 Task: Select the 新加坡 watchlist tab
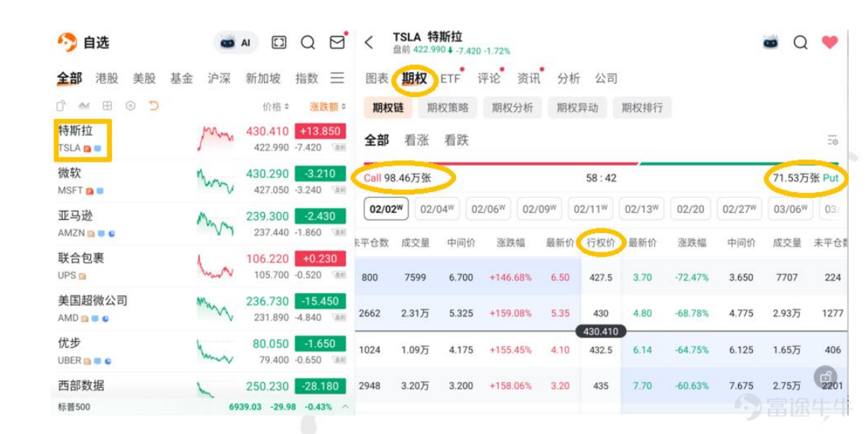pos(263,79)
